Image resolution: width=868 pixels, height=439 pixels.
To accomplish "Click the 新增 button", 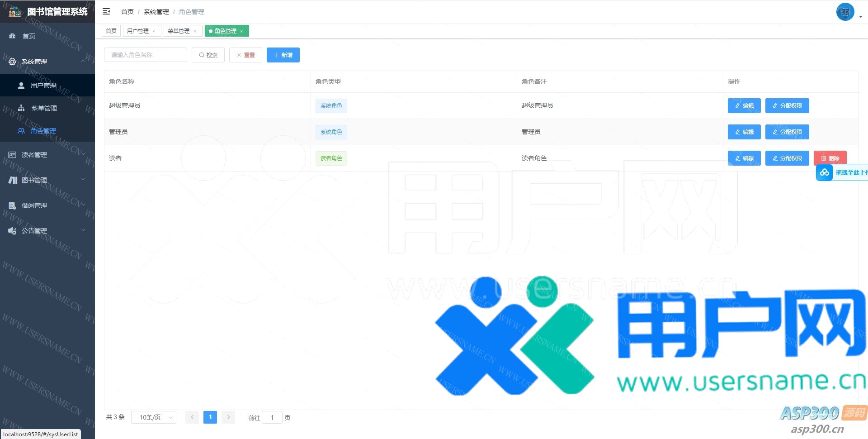I will tap(283, 55).
